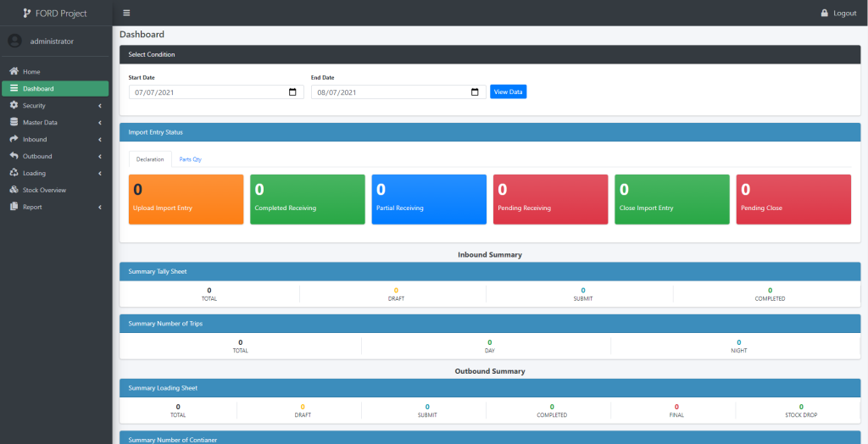Click the Stock Overview boxes icon
Viewport: 868px width, 444px height.
click(x=14, y=190)
